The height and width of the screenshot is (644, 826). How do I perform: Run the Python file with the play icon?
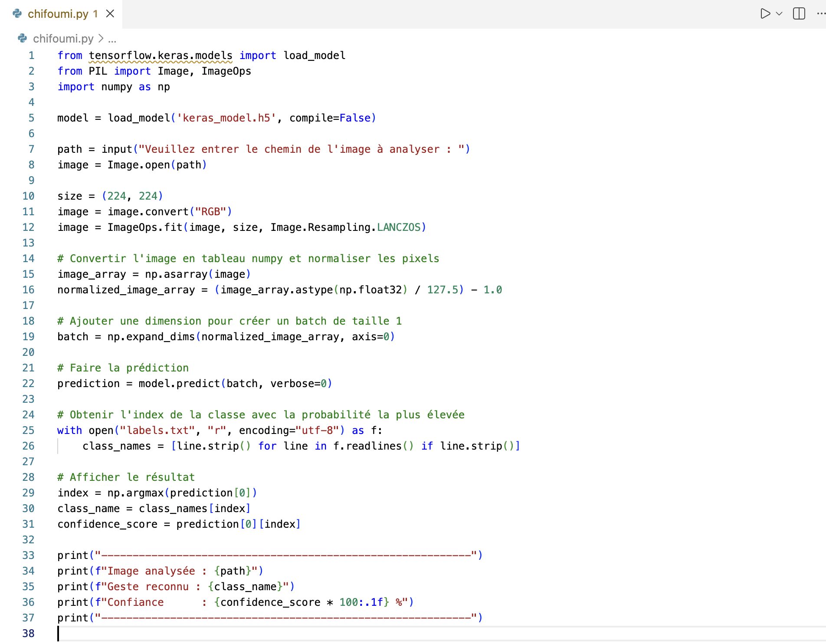[x=765, y=14]
